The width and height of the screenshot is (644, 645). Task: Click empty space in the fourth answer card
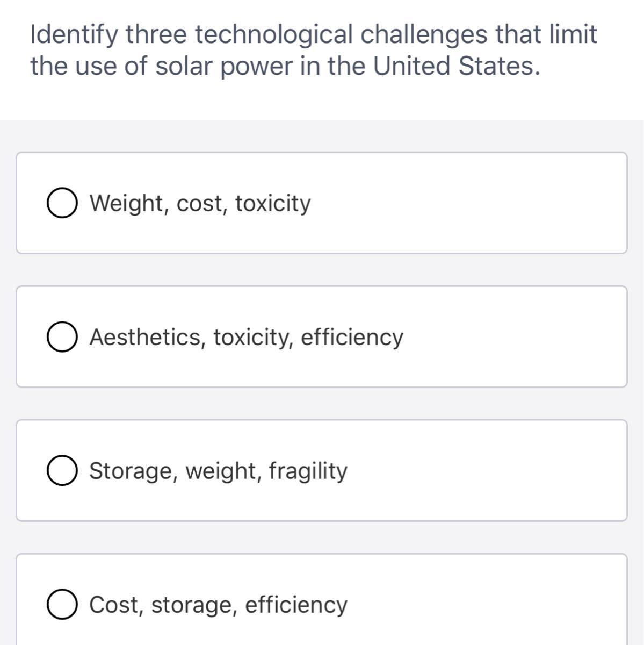(483, 605)
